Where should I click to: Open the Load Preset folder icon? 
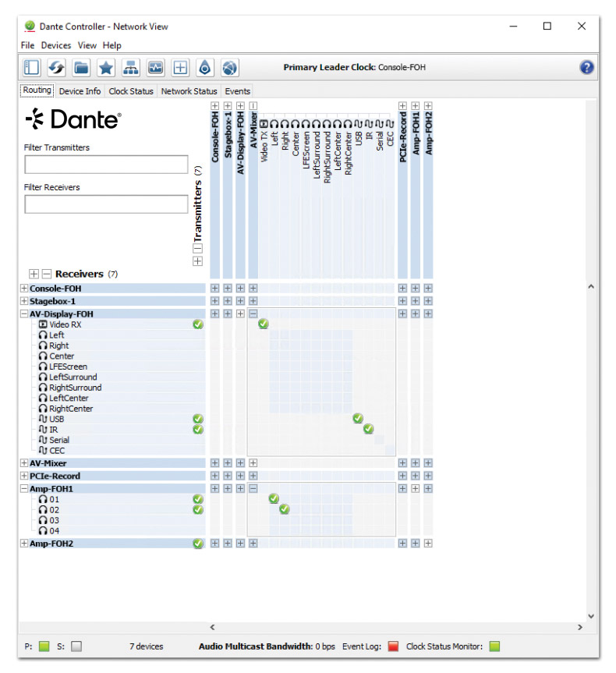click(81, 68)
